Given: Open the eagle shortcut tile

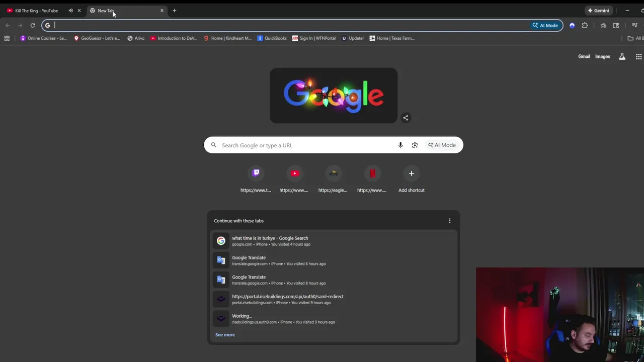Looking at the screenshot, I should pyautogui.click(x=333, y=179).
